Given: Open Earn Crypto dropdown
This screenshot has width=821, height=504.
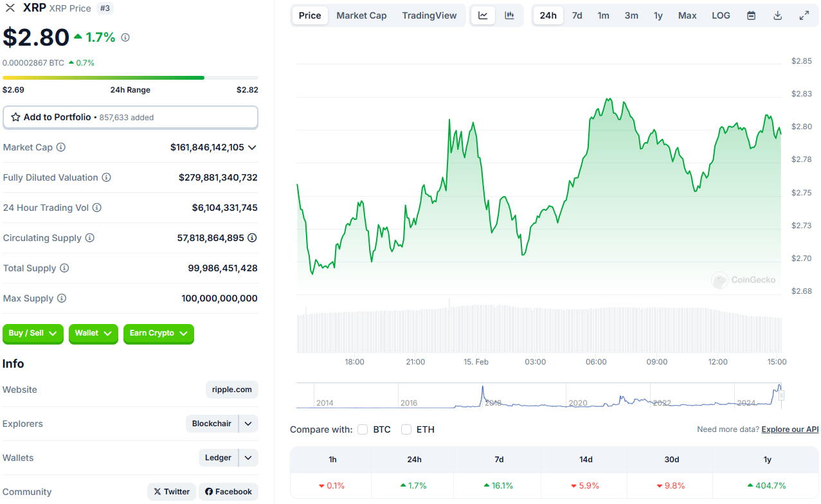Looking at the screenshot, I should click(158, 334).
